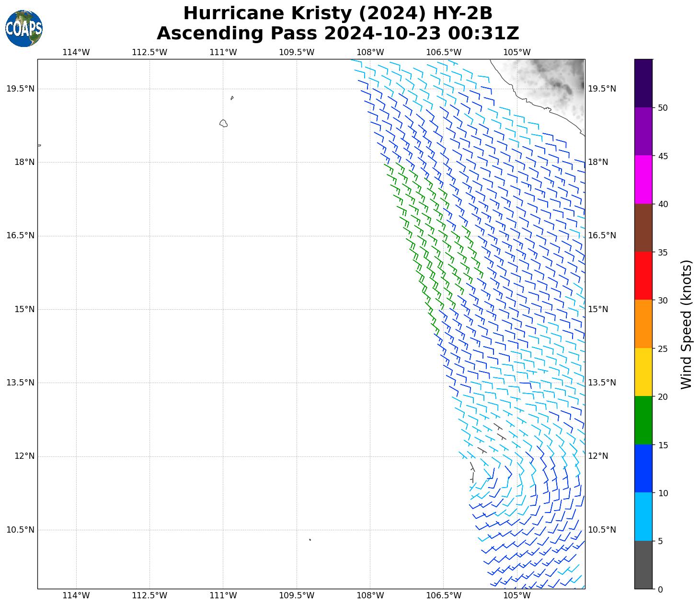Click the 105°W label on the bottom axis

point(517,595)
